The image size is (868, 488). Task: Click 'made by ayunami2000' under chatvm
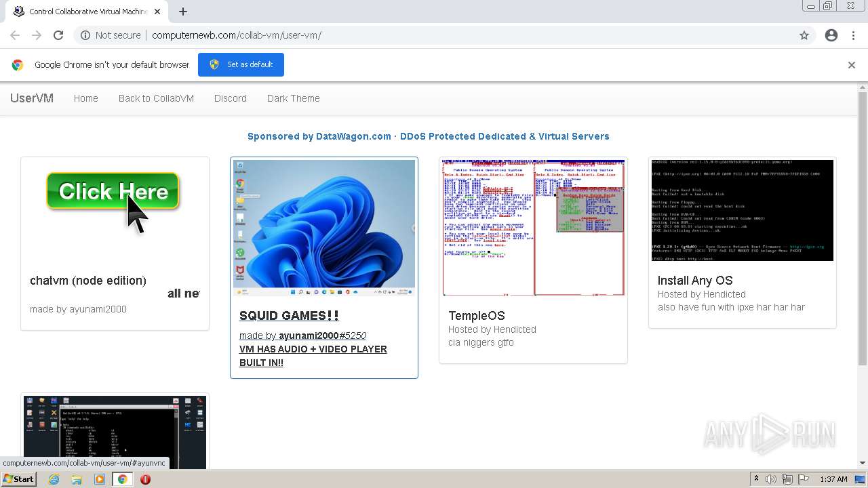click(x=78, y=309)
